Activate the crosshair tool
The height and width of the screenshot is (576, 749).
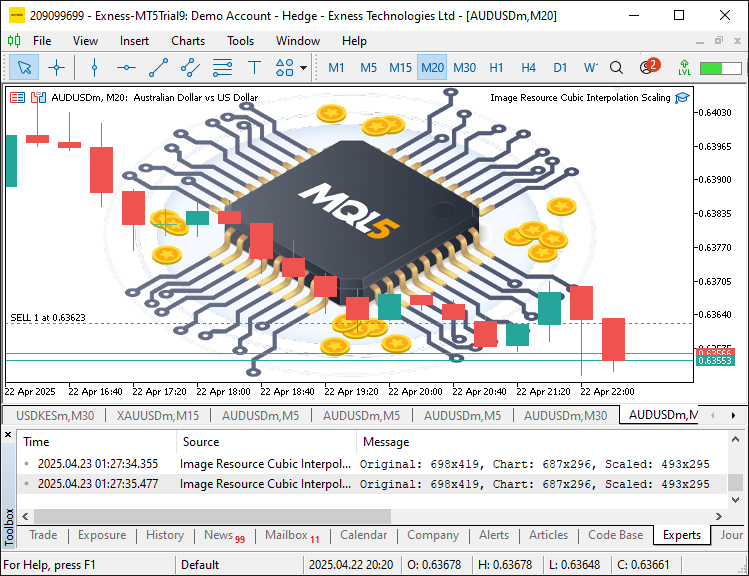click(x=56, y=67)
